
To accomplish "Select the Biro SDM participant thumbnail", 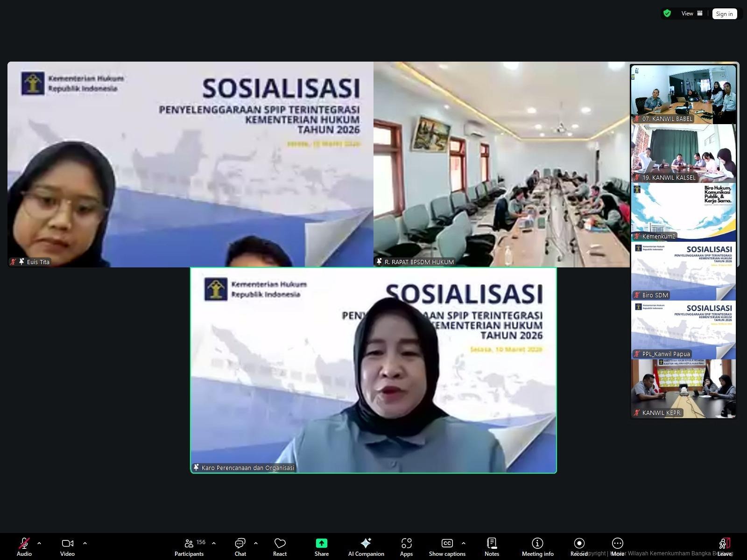I will tap(684, 271).
